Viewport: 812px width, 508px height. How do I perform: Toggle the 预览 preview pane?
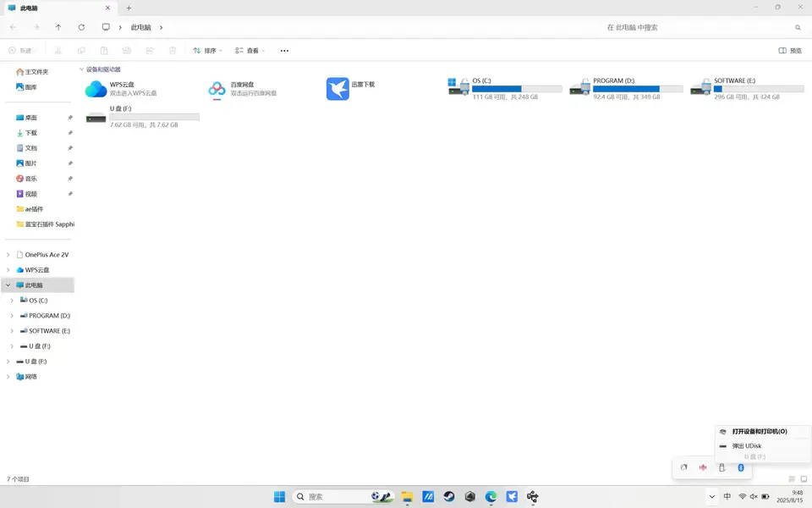790,50
